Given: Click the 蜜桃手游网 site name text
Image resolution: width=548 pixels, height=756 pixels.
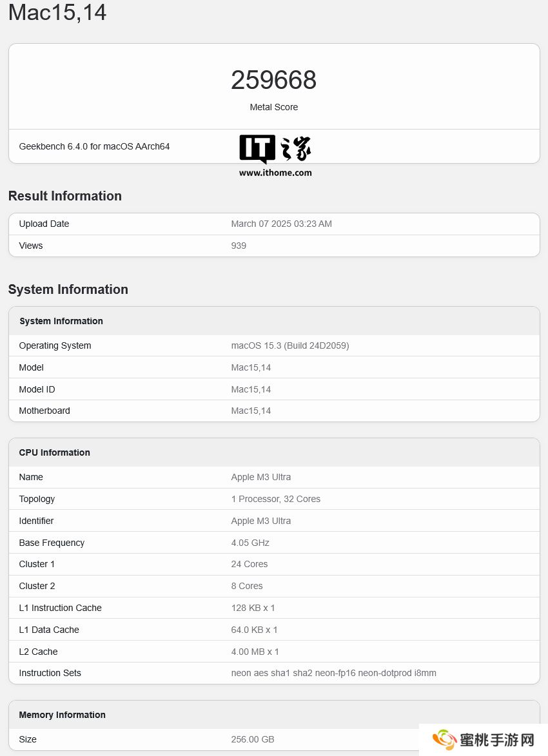Looking at the screenshot, I should tap(496, 741).
